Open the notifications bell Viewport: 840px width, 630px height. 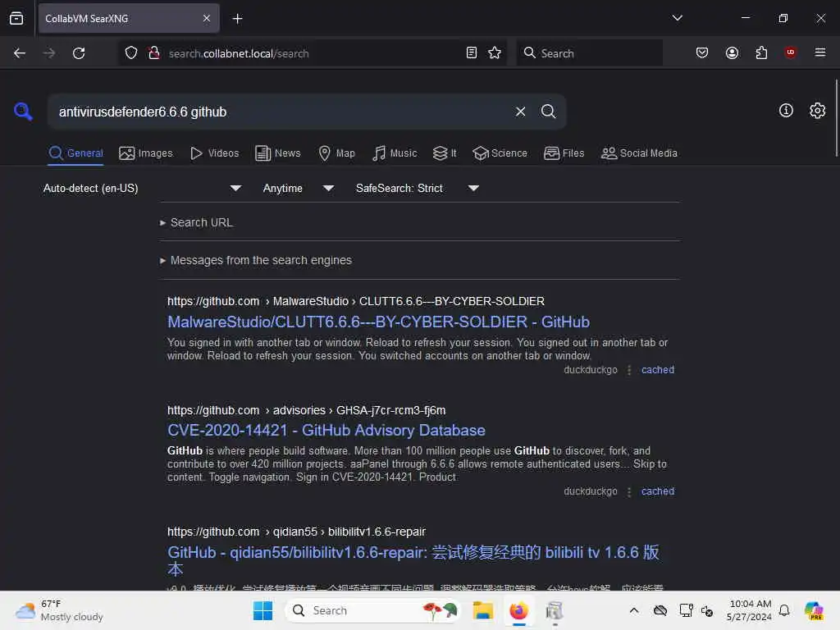click(x=784, y=610)
